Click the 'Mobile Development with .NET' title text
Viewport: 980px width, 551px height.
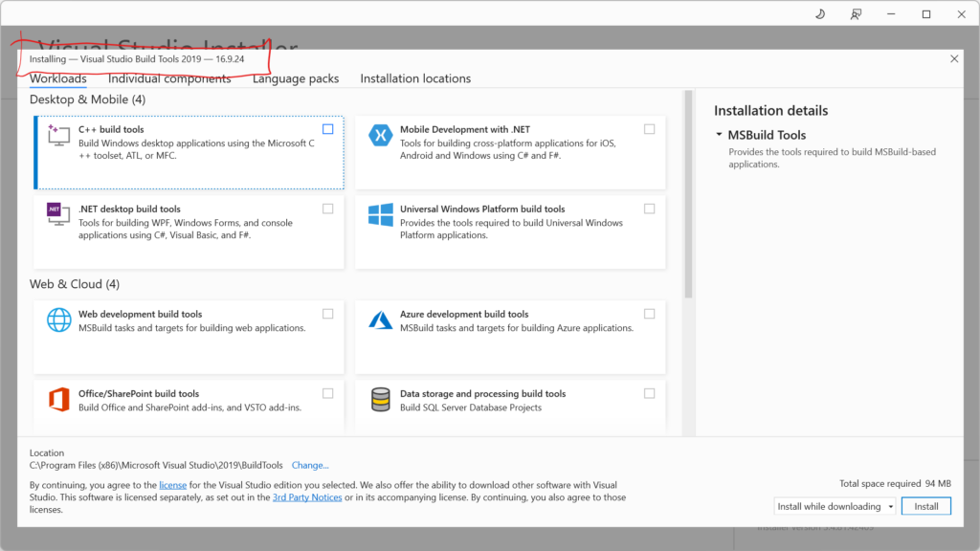coord(465,129)
